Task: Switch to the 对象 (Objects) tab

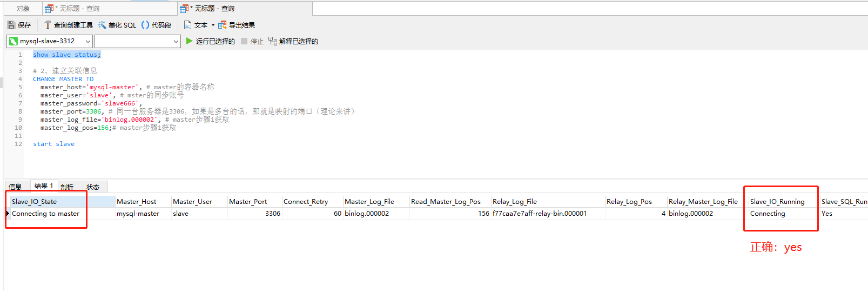Action: [x=23, y=9]
